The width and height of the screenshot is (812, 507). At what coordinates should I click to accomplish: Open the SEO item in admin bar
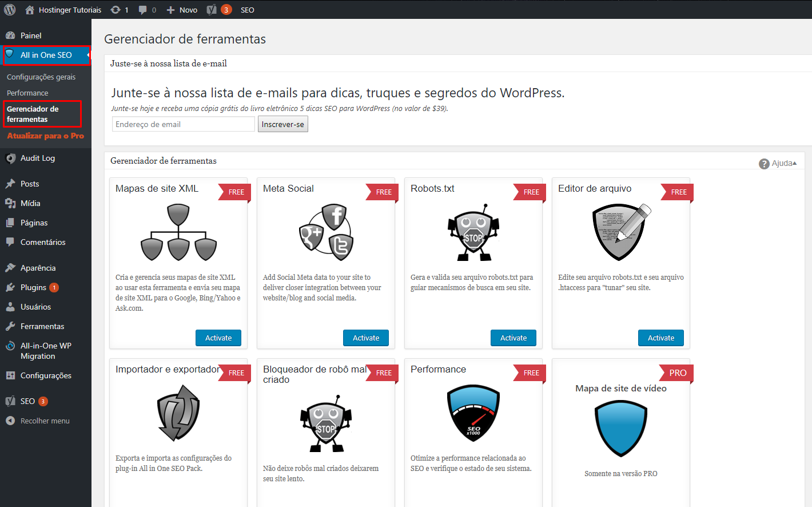247,10
